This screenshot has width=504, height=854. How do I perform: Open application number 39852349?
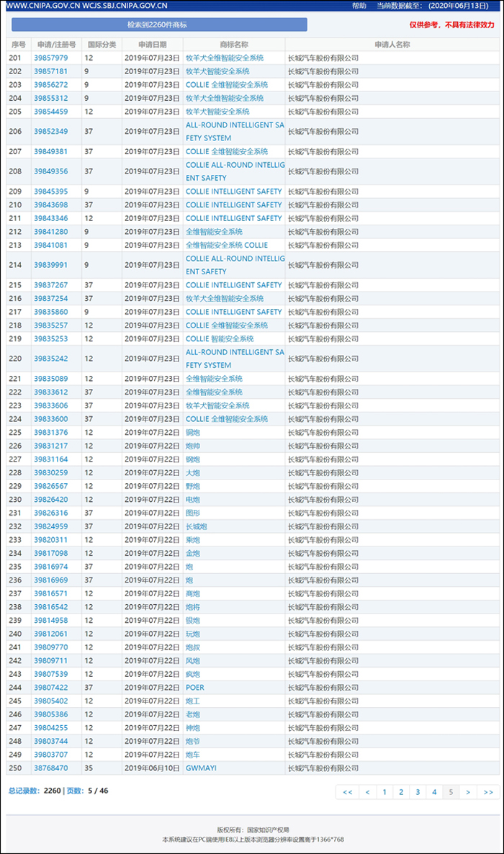50,131
